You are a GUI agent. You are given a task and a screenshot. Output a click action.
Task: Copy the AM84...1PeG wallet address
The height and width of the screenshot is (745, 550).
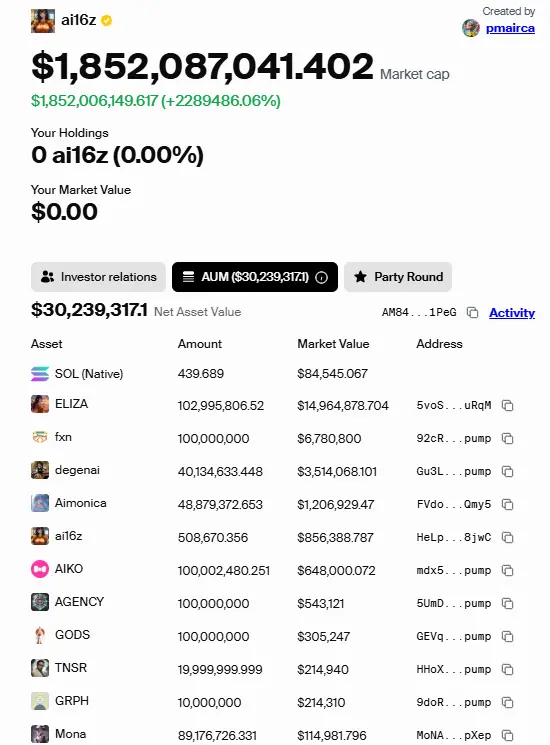tap(473, 312)
